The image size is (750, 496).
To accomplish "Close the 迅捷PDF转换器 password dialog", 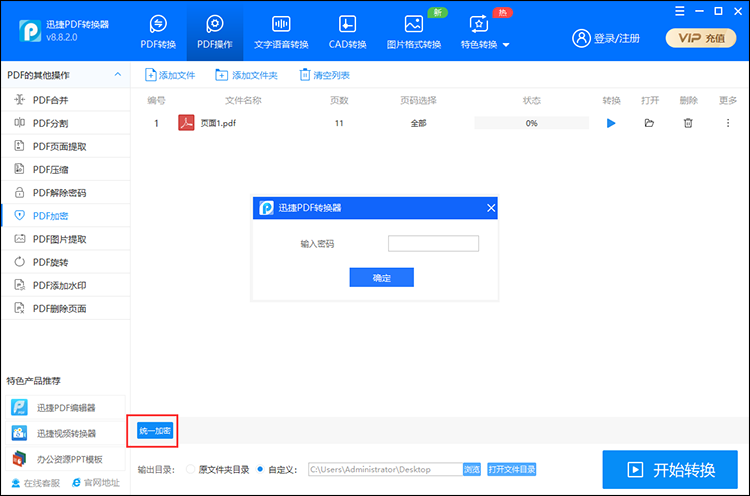I will (x=491, y=208).
